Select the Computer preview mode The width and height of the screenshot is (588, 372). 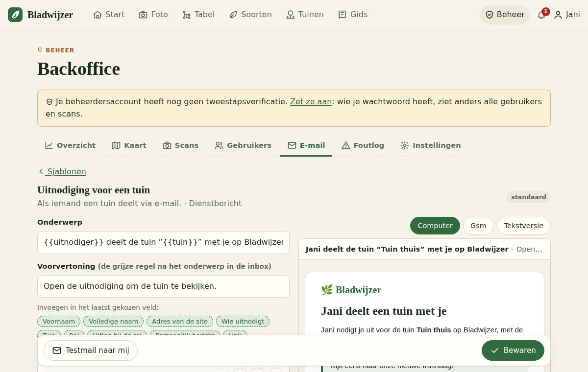(435, 226)
